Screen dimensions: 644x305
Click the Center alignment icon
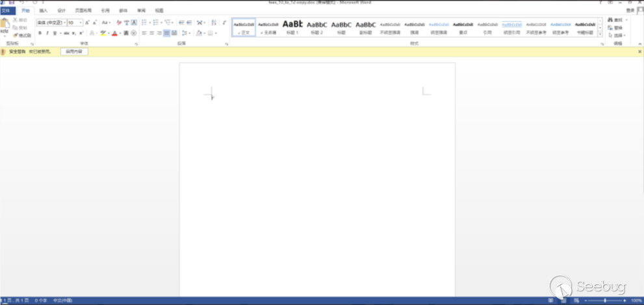click(x=151, y=33)
